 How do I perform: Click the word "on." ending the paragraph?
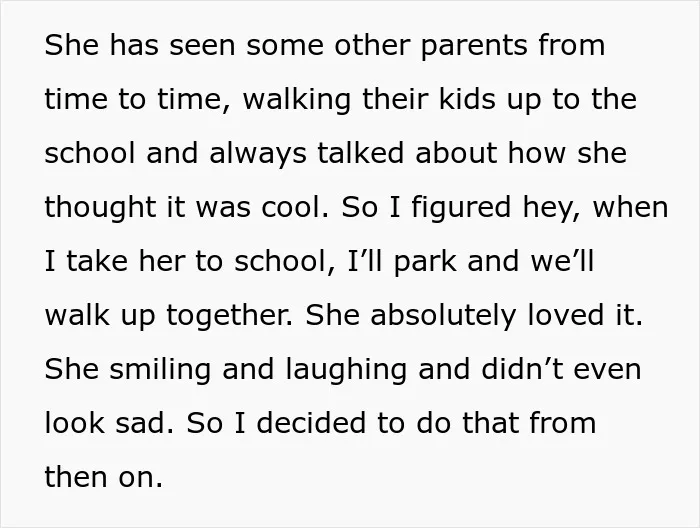(x=141, y=477)
